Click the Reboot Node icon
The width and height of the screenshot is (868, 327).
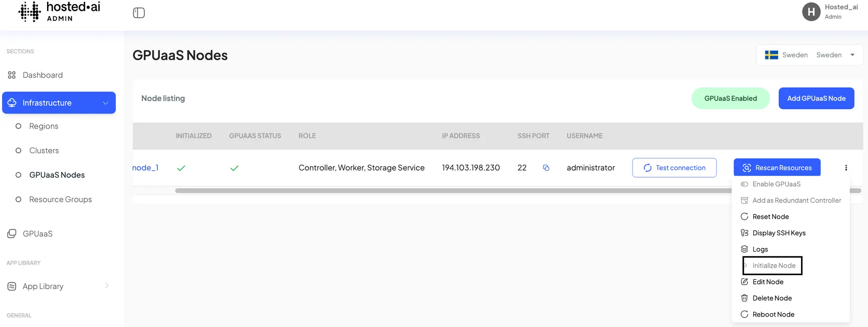click(744, 314)
